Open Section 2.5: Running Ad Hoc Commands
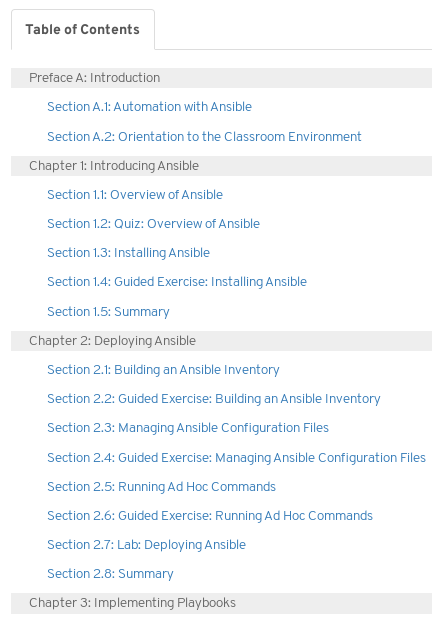Screen dimensions: 432x618 162,487
